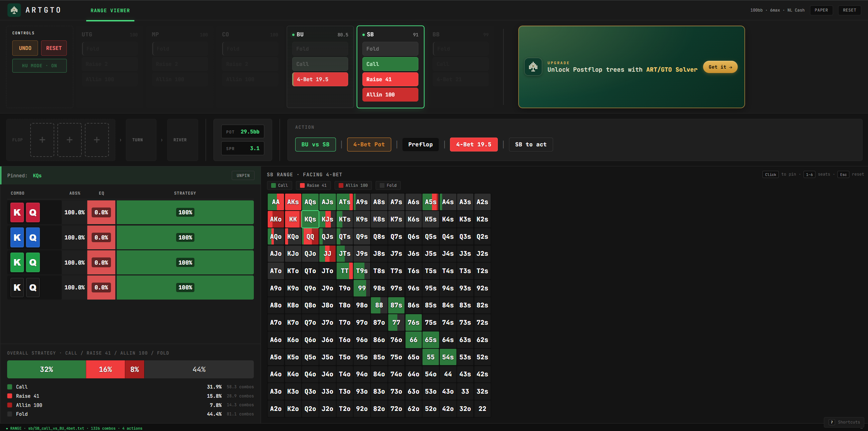The width and height of the screenshot is (868, 431).
Task: Toggle Allin 100 legend filter
Action: click(353, 185)
